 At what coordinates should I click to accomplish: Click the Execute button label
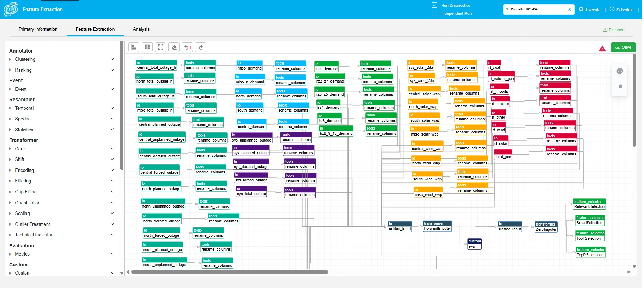[593, 10]
